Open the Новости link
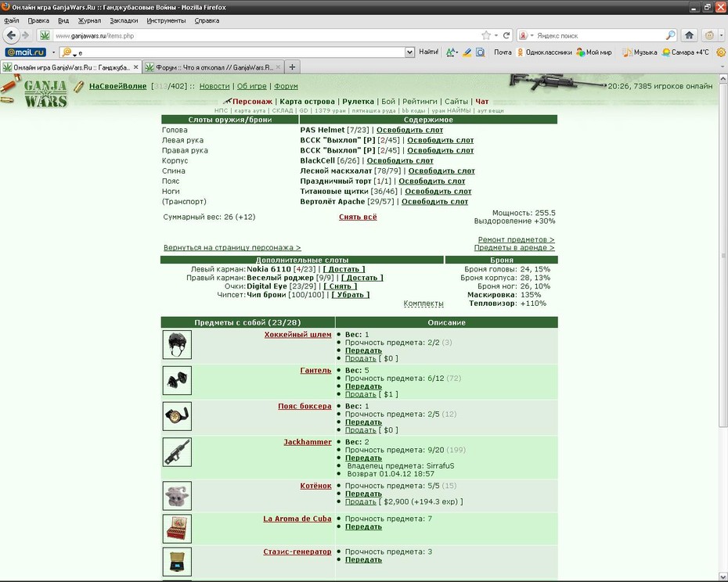The width and height of the screenshot is (728, 582). [x=214, y=86]
